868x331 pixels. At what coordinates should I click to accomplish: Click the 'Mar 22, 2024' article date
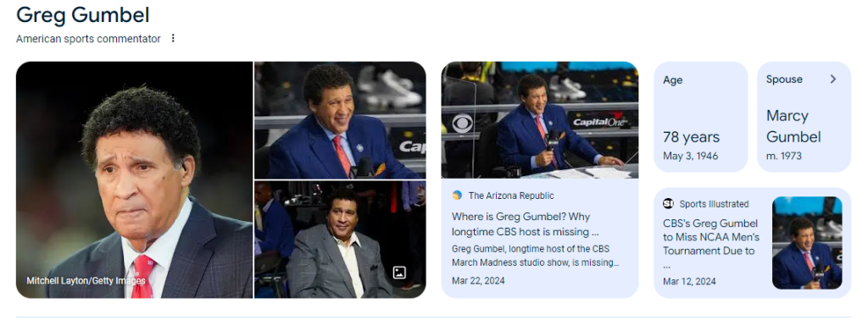coord(478,281)
